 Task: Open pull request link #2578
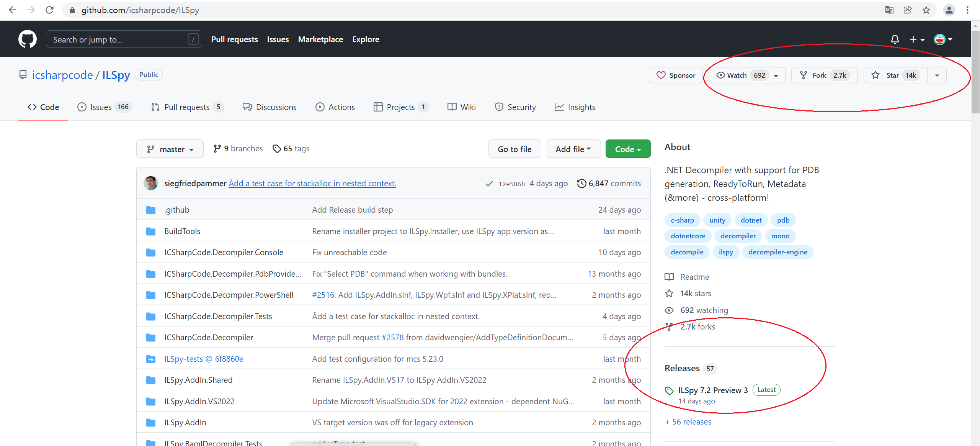[x=393, y=337]
